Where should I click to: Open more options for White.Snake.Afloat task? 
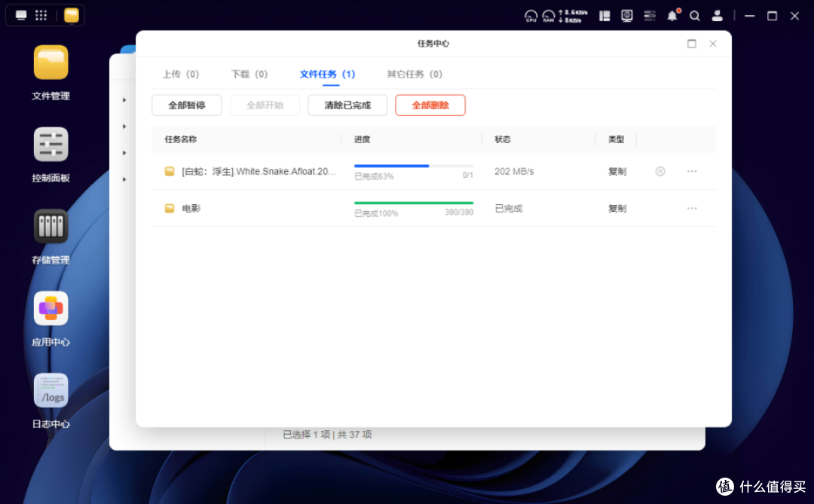point(692,171)
